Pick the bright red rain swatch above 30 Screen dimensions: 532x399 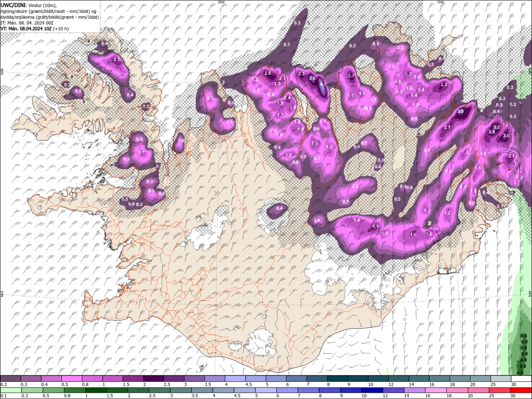click(x=521, y=390)
